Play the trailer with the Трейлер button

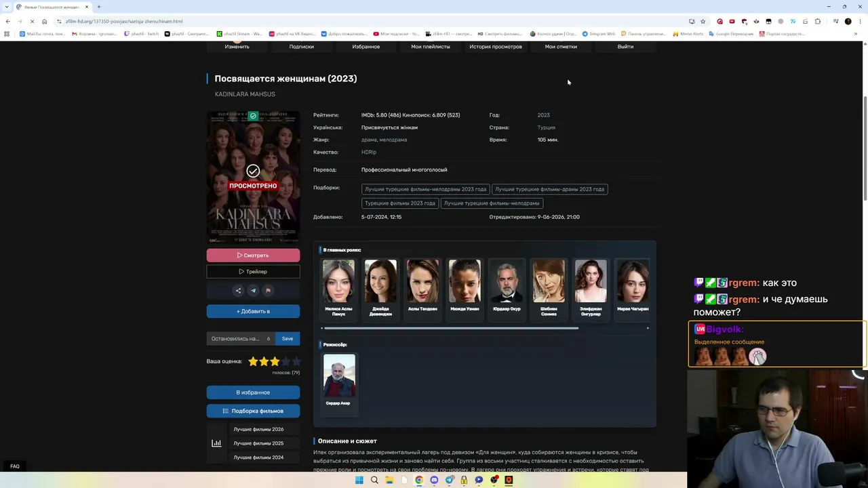253,272
